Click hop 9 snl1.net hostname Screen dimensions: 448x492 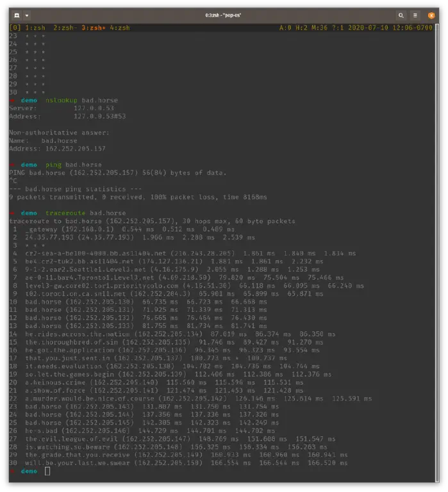[76, 293]
